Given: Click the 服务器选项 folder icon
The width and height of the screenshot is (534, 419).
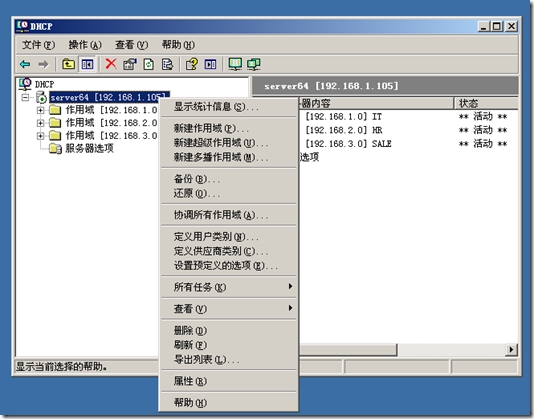Looking at the screenshot, I should point(55,148).
